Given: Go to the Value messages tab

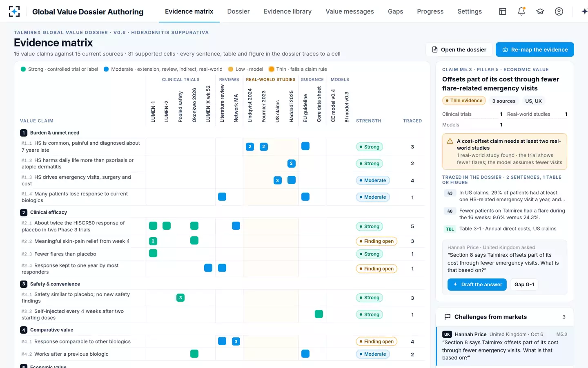Looking at the screenshot, I should pos(350,11).
